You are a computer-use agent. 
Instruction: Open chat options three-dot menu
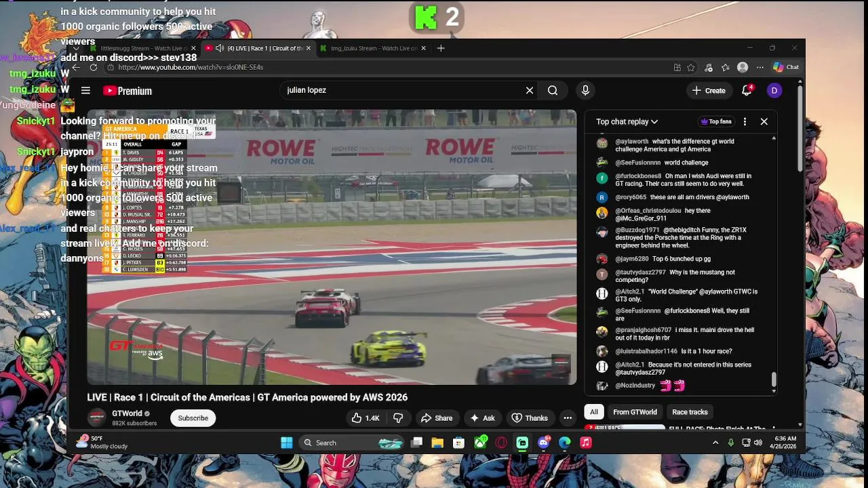[x=745, y=121]
